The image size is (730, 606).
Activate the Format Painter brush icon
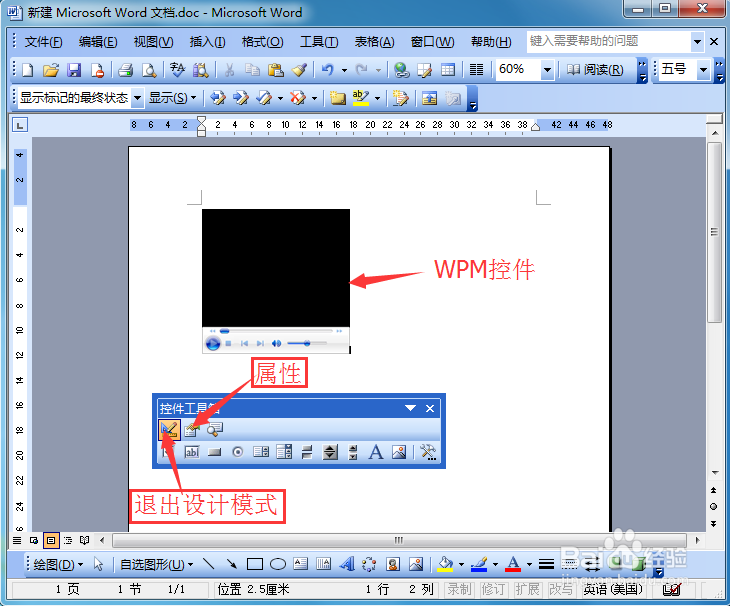coord(299,70)
